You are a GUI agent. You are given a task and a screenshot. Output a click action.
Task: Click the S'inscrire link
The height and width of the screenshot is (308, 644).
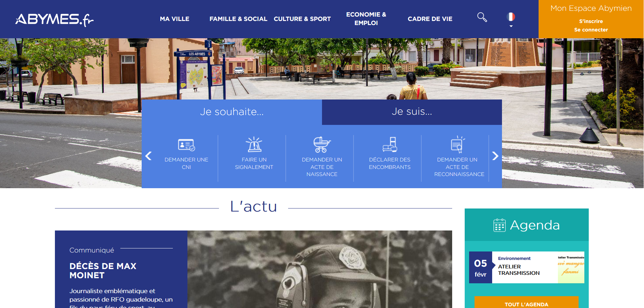click(x=591, y=21)
